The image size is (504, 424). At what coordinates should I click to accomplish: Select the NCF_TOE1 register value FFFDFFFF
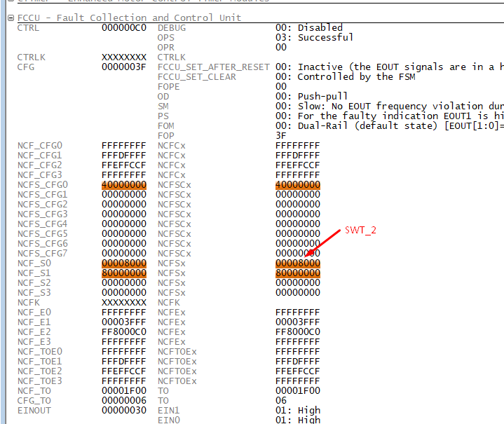click(124, 362)
